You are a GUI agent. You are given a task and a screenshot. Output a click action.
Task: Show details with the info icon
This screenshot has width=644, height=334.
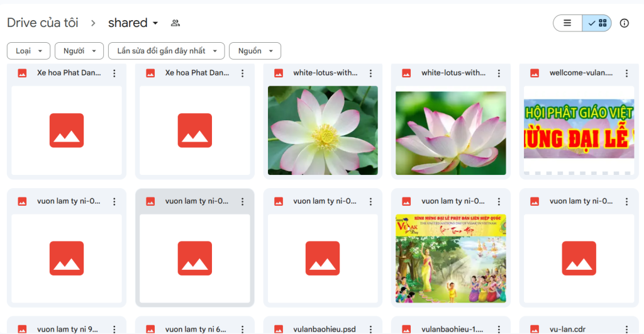[x=625, y=23]
